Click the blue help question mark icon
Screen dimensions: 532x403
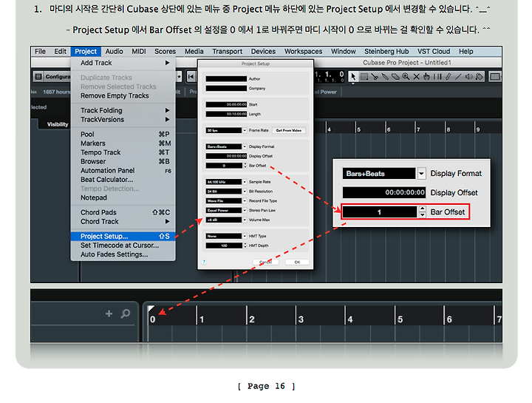point(204,262)
